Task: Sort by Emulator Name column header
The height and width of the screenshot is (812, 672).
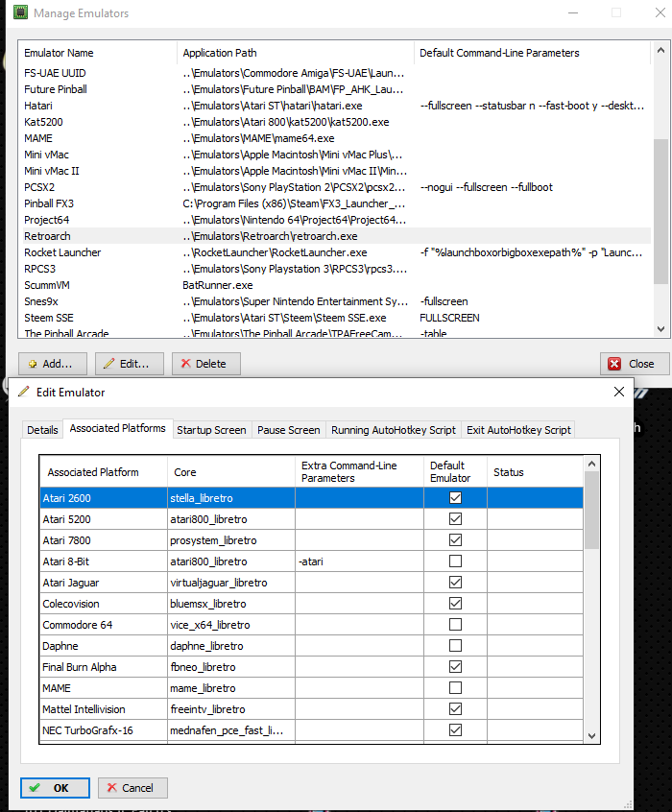Action: click(97, 53)
